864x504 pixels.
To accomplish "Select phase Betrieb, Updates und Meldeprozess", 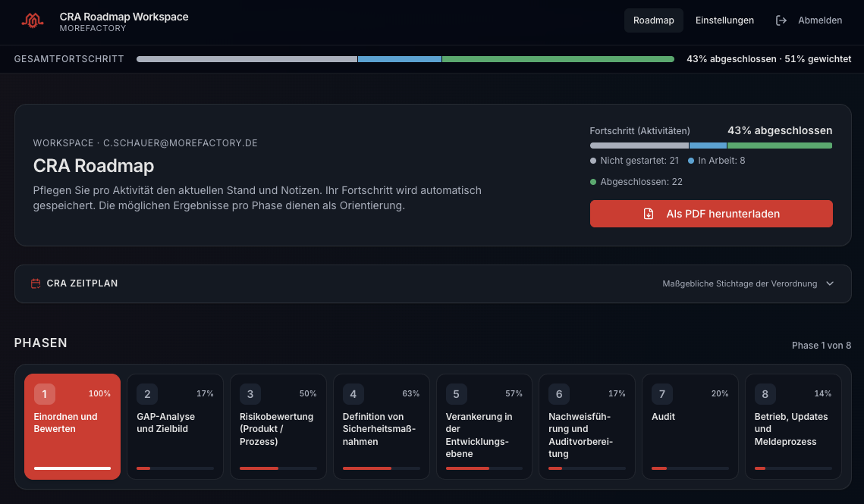I will click(793, 427).
